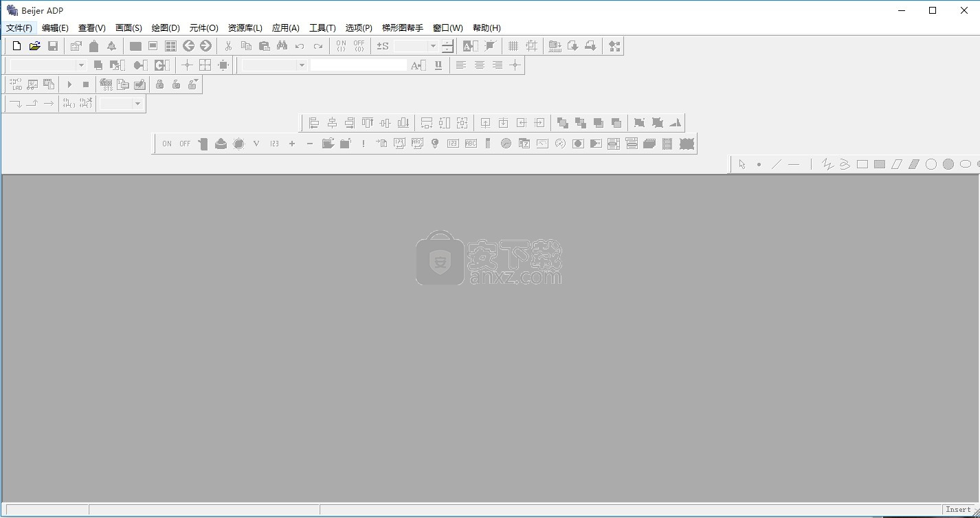
Task: Toggle the snap-to-grid icon next to the grid icon
Action: click(531, 46)
